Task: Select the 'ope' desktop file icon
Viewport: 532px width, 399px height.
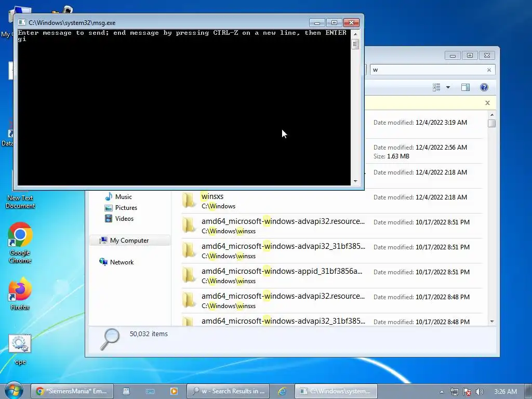Action: [20, 349]
